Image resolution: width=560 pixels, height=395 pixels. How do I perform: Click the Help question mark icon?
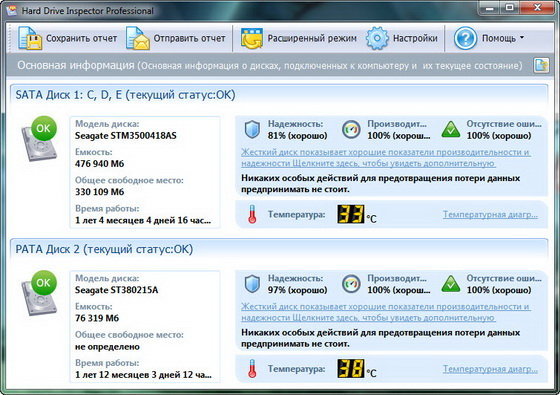click(465, 38)
